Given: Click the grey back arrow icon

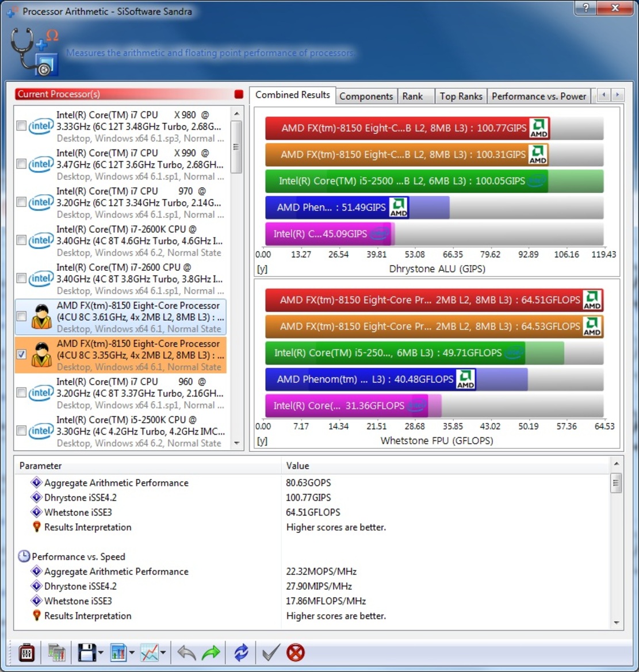Looking at the screenshot, I should tap(187, 652).
